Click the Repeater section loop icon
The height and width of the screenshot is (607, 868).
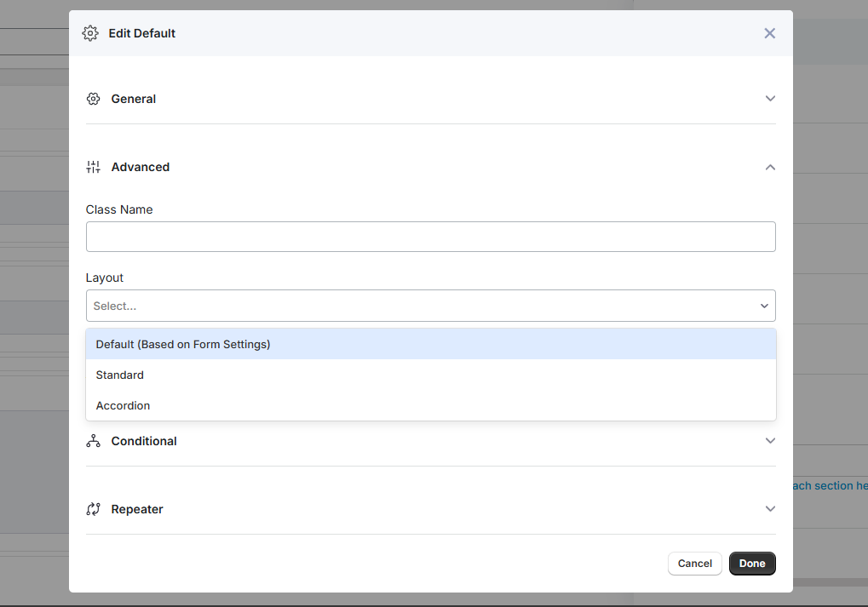point(94,509)
